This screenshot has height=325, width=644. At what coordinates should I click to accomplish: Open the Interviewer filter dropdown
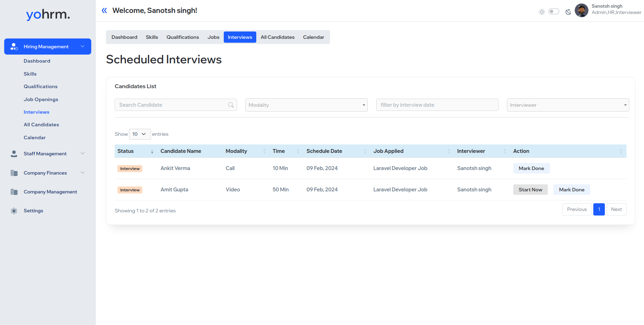click(568, 105)
